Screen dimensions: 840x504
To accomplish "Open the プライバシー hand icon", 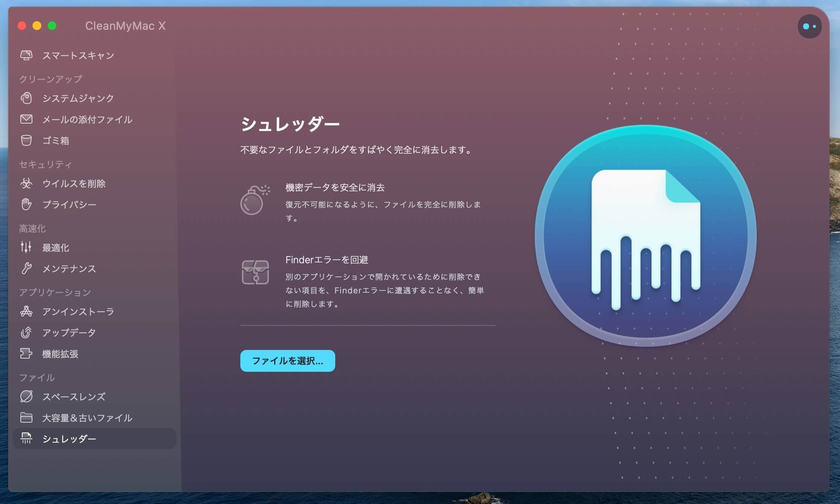I will click(x=26, y=204).
